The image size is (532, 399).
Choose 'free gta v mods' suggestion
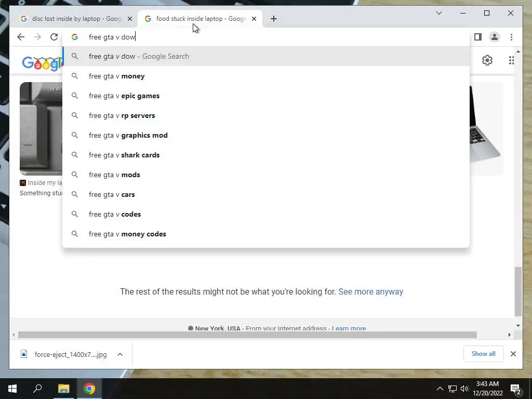(266, 175)
